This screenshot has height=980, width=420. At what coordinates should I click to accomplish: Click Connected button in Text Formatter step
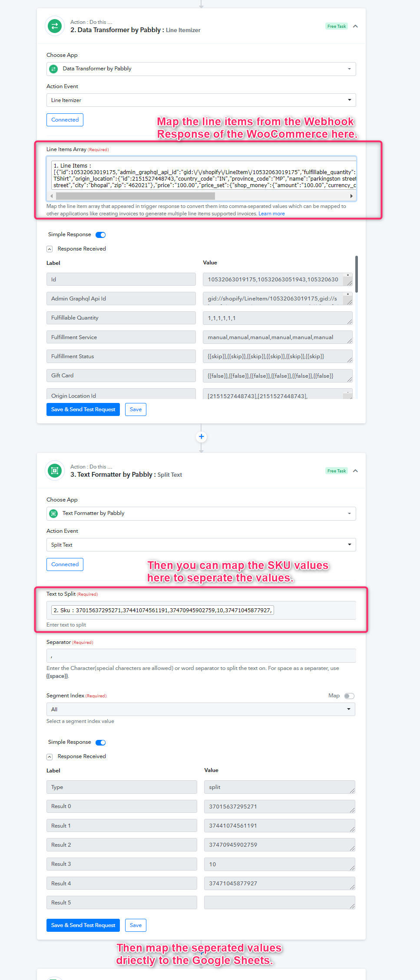(65, 564)
